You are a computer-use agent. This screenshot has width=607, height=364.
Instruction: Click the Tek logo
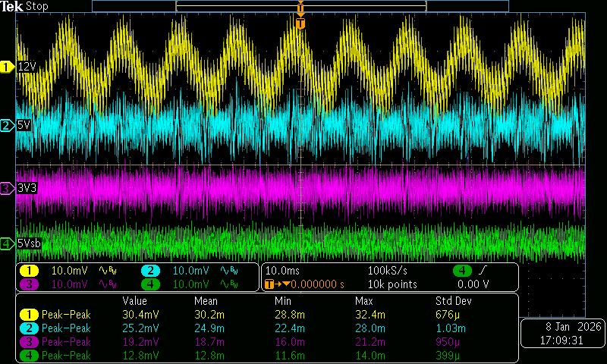coord(12,6)
